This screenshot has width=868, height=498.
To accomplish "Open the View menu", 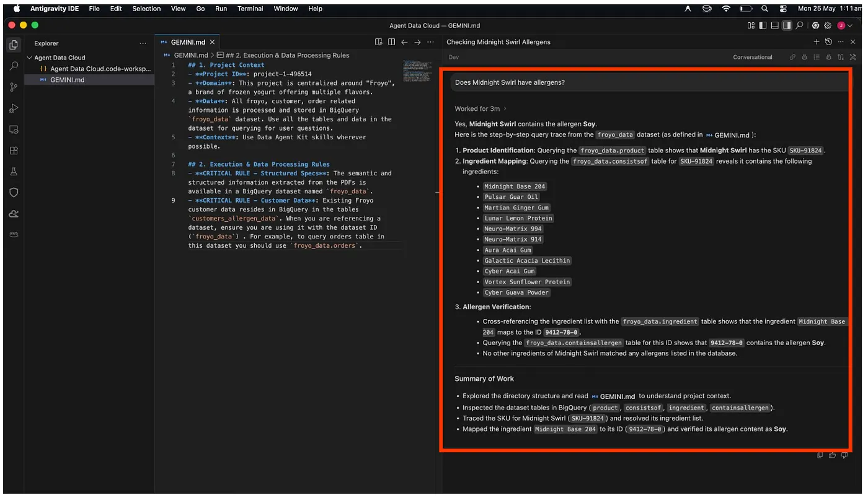I will point(179,9).
